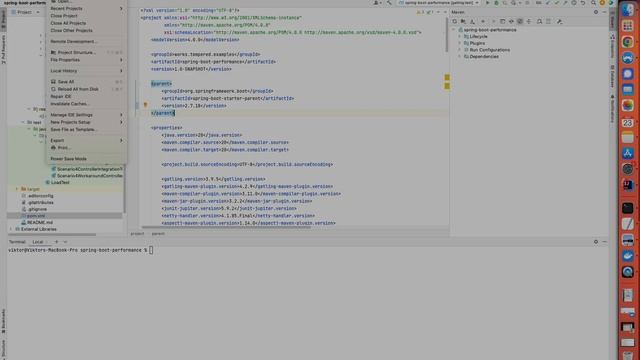Image resolution: width=640 pixels, height=360 pixels.
Task: Open Database tool window tab
Action: coord(612,76)
